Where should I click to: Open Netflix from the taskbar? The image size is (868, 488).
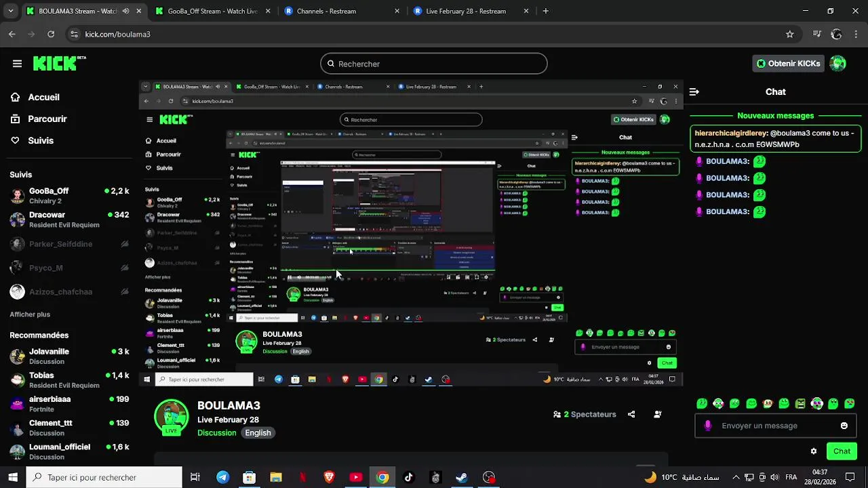coord(302,477)
